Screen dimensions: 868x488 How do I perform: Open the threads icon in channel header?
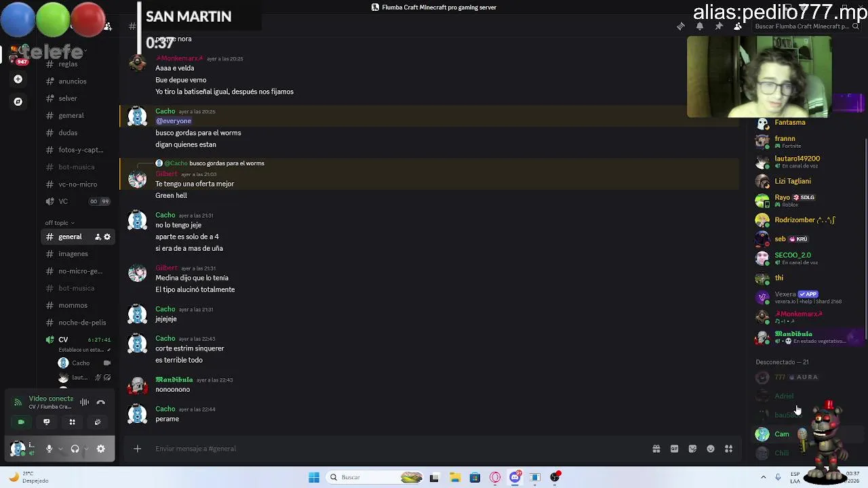click(x=680, y=26)
